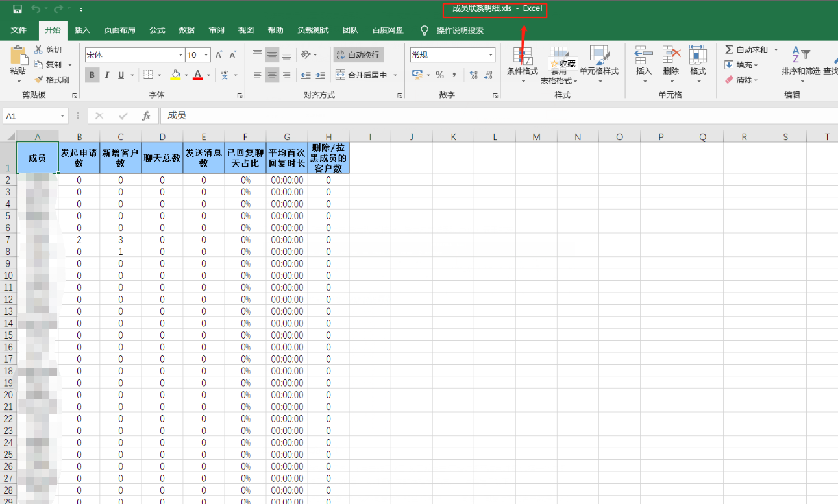Switch to the 页面布局 tab
Image resolution: width=838 pixels, height=504 pixels.
[x=119, y=30]
